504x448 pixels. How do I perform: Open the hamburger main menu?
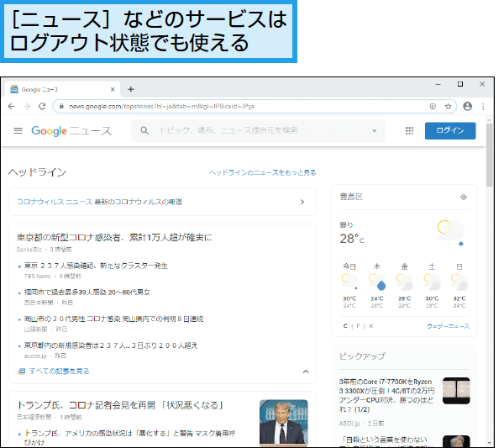pyautogui.click(x=18, y=130)
